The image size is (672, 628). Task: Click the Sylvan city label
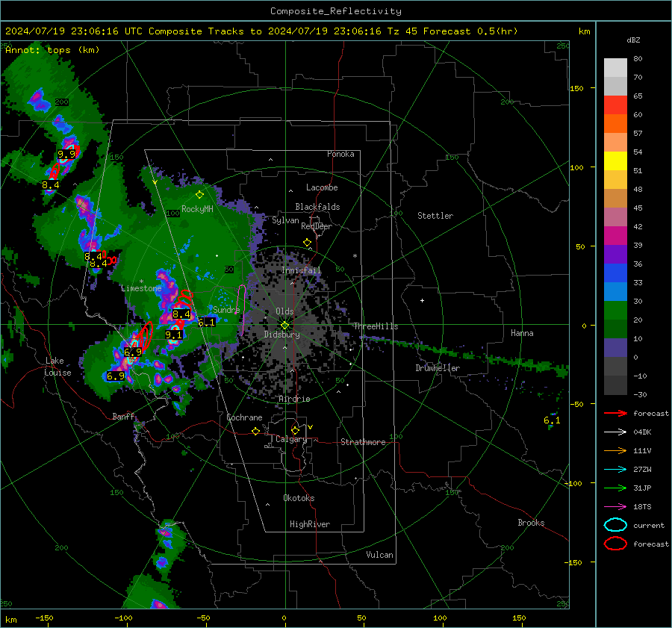285,220
